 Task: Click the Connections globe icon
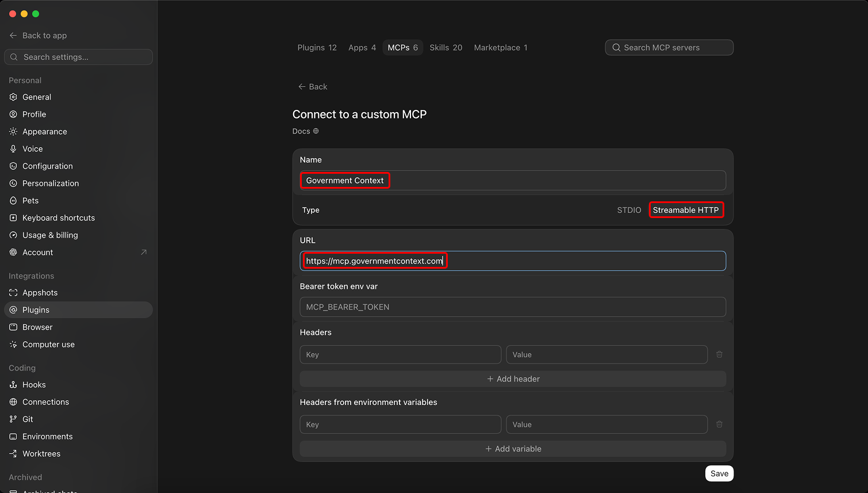13,402
